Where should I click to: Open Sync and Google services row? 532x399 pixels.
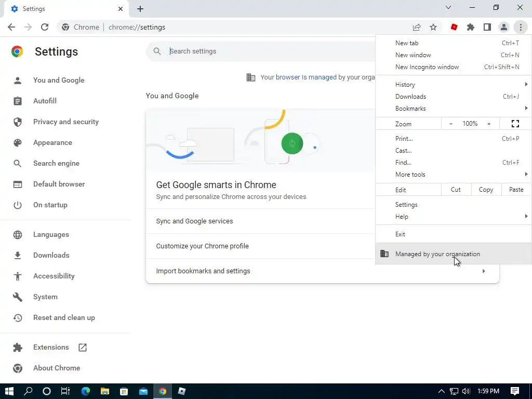point(261,221)
